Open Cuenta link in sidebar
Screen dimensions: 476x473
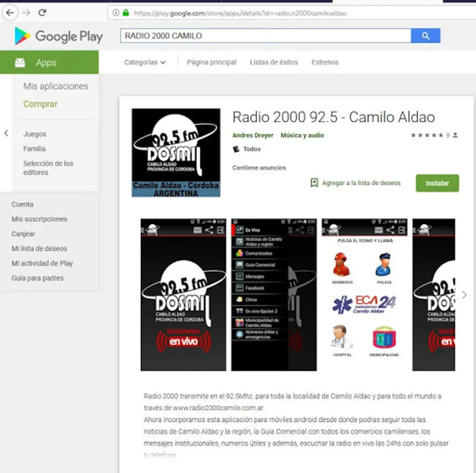[23, 204]
